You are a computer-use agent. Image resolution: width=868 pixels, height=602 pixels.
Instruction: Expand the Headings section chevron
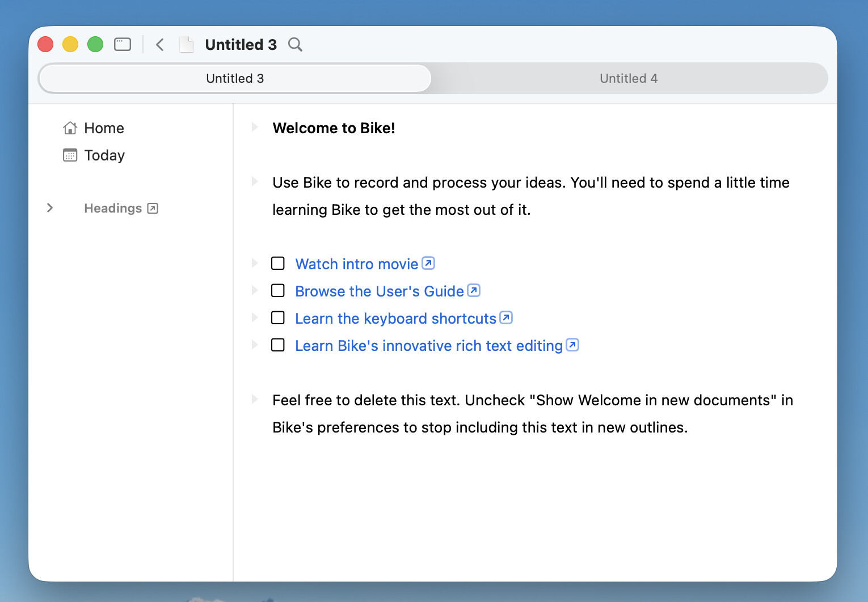click(50, 208)
